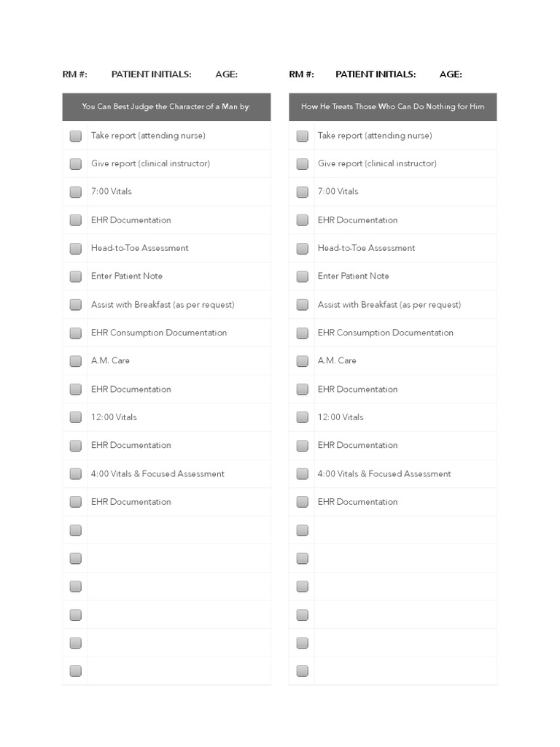Screen dimensions: 560x747
Task: Click 'A.M. Care' text in left checklist
Action: click(110, 361)
